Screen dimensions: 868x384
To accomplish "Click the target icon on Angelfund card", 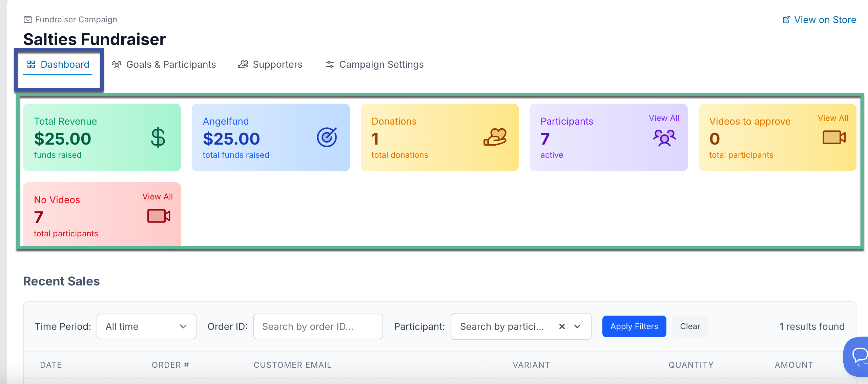I will click(327, 137).
